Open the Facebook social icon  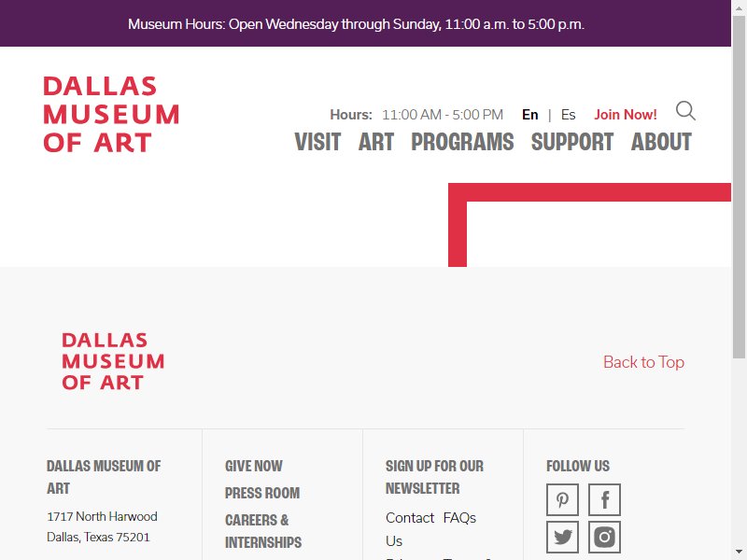click(604, 499)
